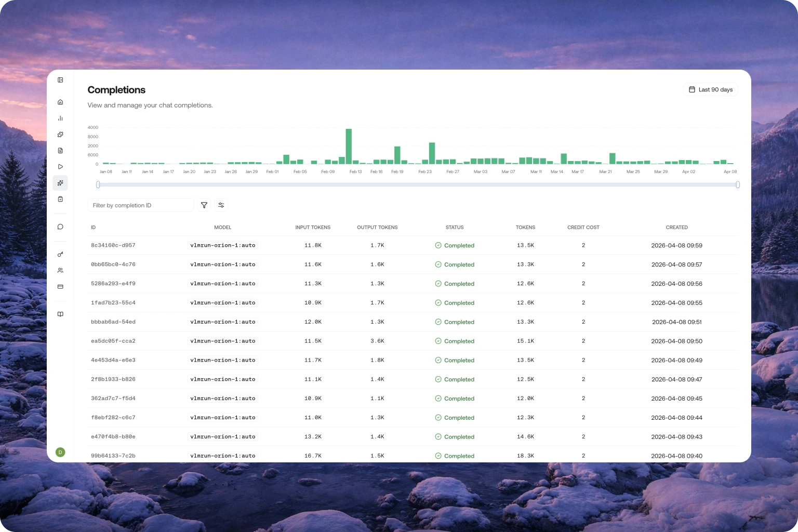Click the left handle of chart range slider
Viewport: 798px width, 532px height.
[98, 184]
